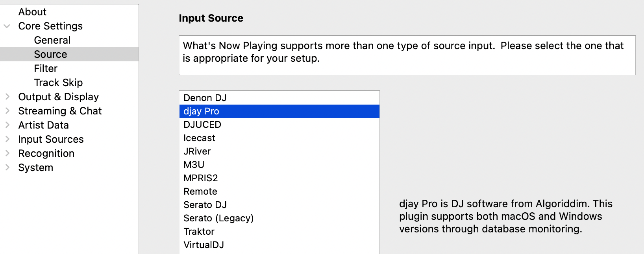
Task: Choose Denon DJ as input source
Action: (x=205, y=98)
